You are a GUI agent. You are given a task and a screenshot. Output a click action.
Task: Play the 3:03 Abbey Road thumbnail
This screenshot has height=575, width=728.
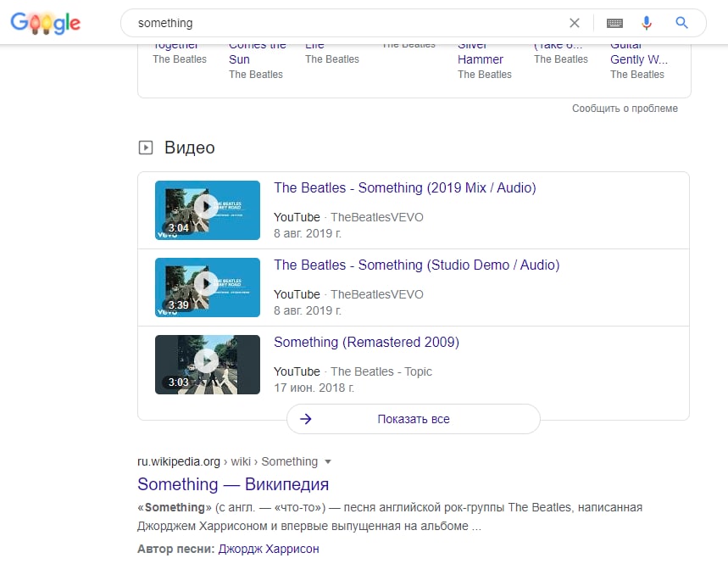point(208,364)
